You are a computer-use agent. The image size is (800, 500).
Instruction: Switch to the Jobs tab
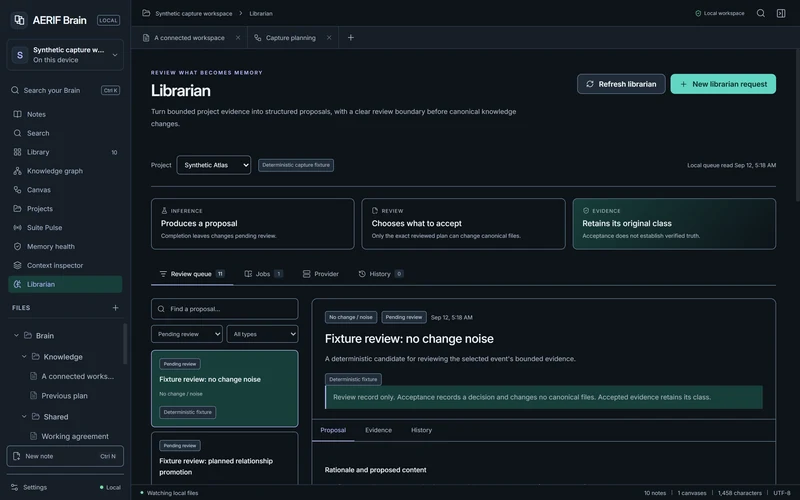[x=263, y=274]
